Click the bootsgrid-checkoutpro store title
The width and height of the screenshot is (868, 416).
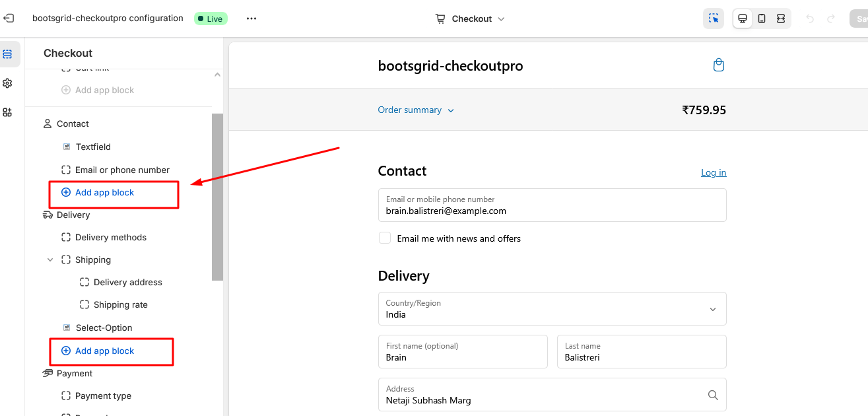pos(450,66)
